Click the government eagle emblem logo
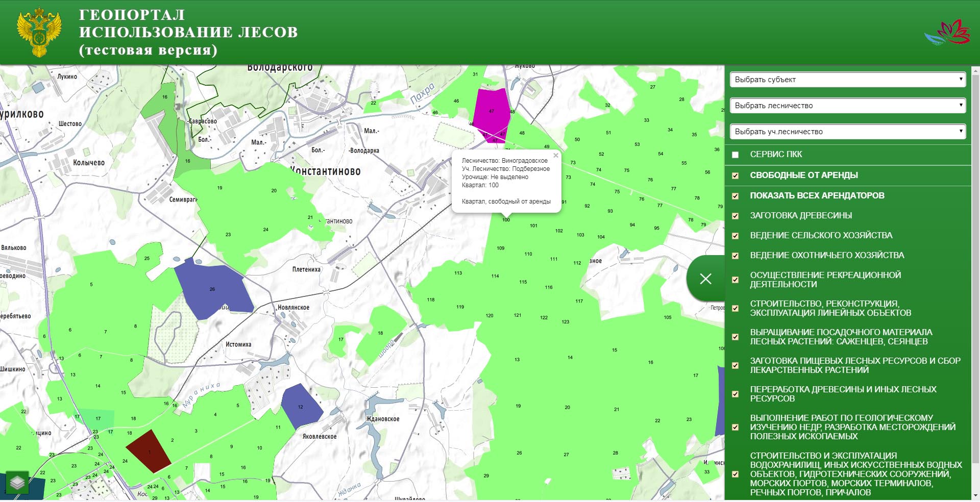980x502 pixels. [x=39, y=32]
